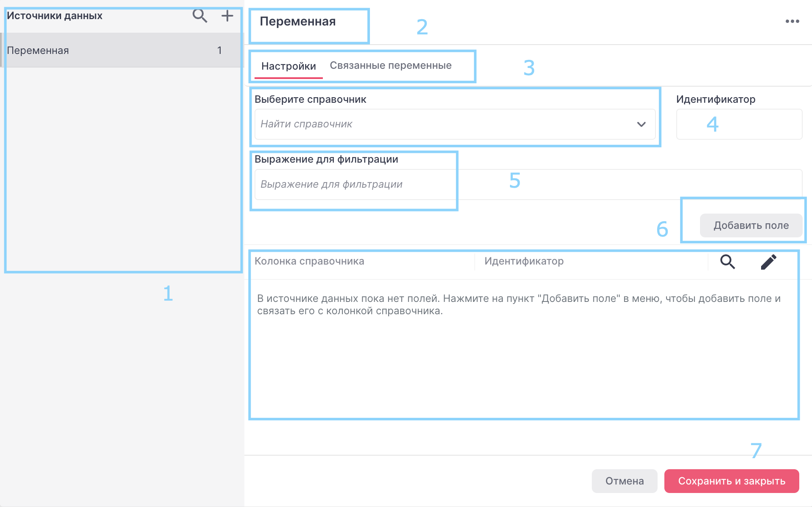Click the count badge 1 beside Переменная
The width and height of the screenshot is (812, 507).
[219, 51]
